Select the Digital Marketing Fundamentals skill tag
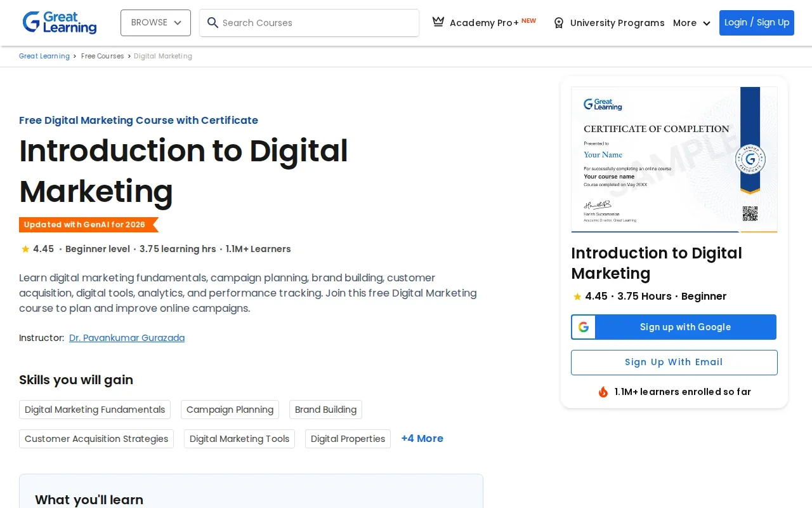The width and height of the screenshot is (812, 508). [x=95, y=410]
